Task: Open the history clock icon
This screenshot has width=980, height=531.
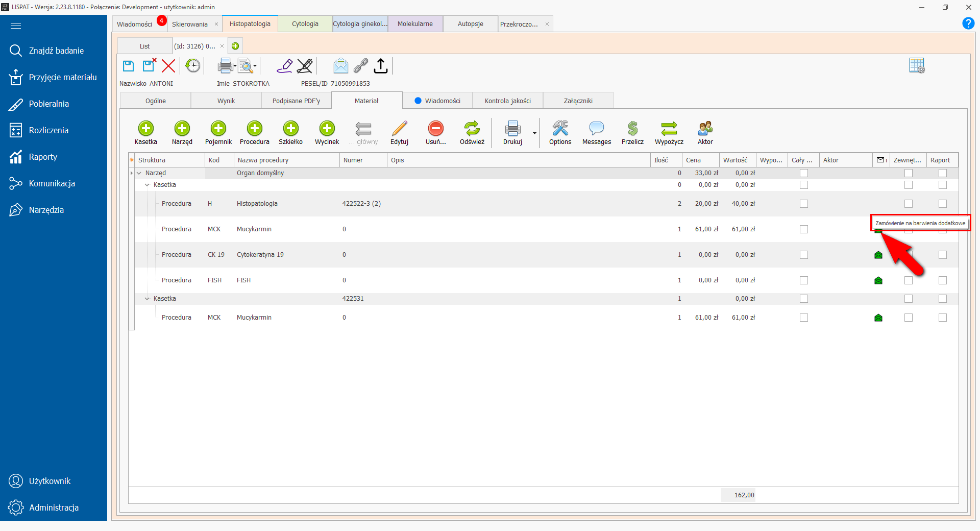Action: 192,66
